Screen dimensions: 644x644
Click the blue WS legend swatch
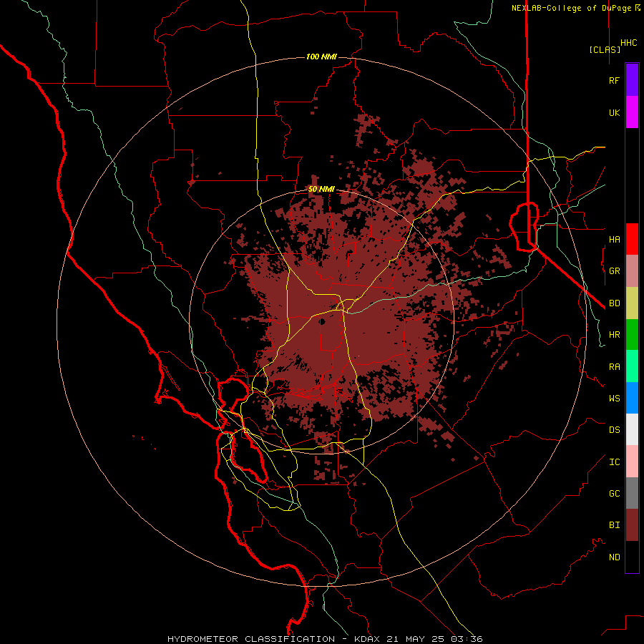point(632,398)
